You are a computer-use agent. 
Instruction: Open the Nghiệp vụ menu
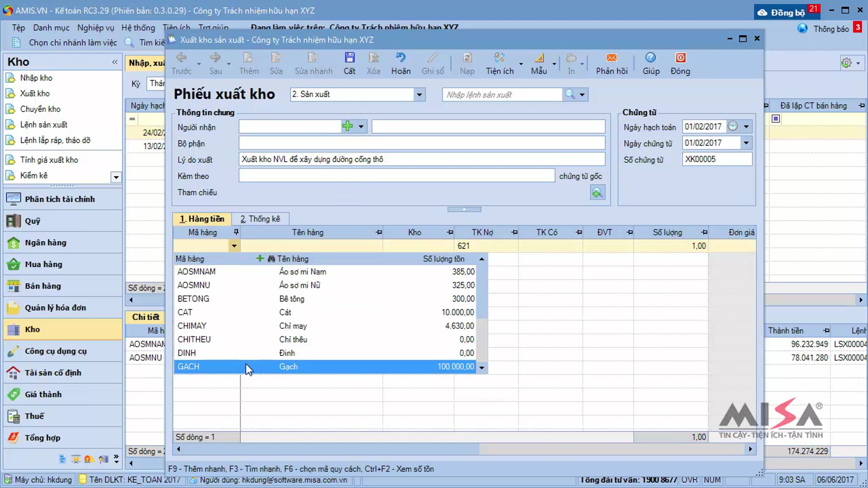pyautogui.click(x=95, y=28)
